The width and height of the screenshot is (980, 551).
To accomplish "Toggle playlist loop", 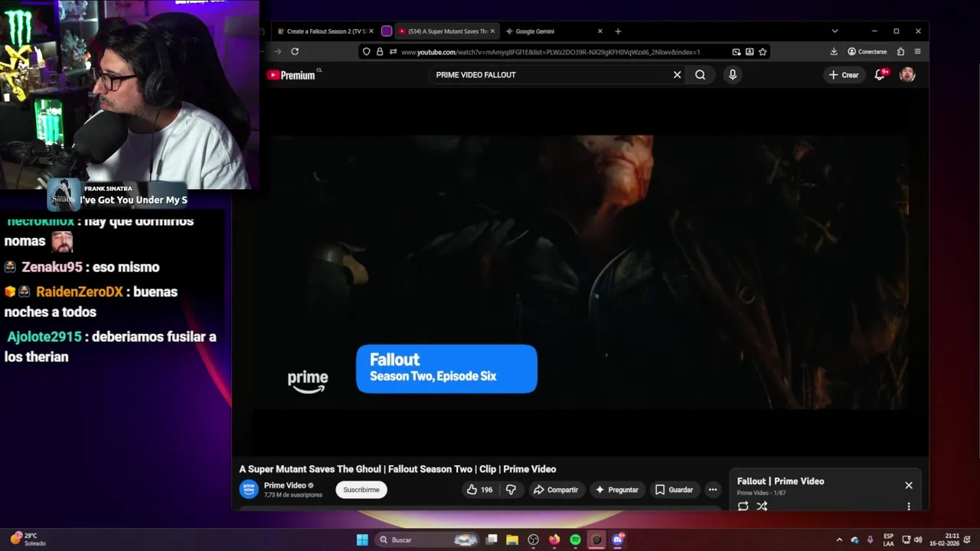I will click(743, 506).
